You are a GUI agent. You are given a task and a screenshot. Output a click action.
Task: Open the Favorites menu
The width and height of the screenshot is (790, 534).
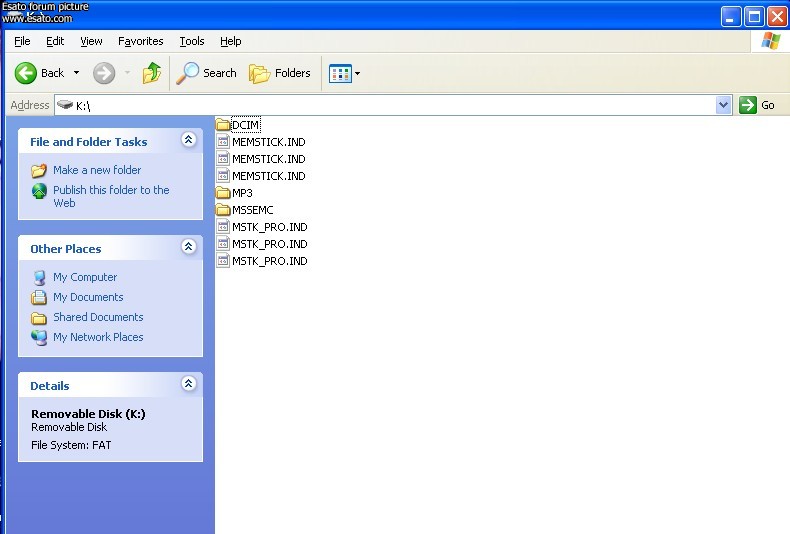(140, 41)
